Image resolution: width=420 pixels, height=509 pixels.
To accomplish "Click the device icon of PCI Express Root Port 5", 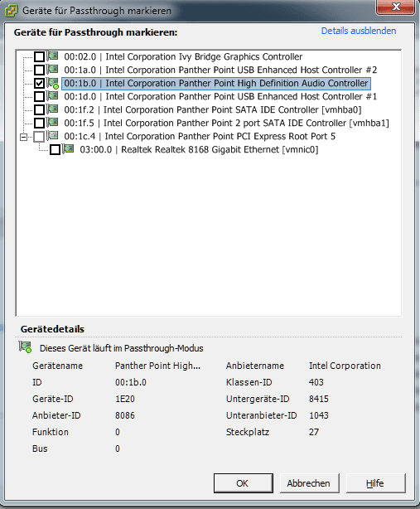I will [x=53, y=136].
